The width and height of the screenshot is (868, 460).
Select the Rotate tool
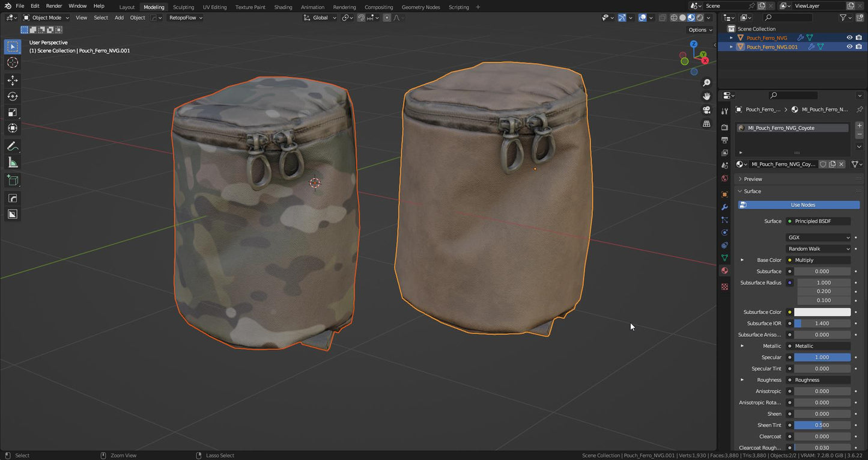pos(13,96)
